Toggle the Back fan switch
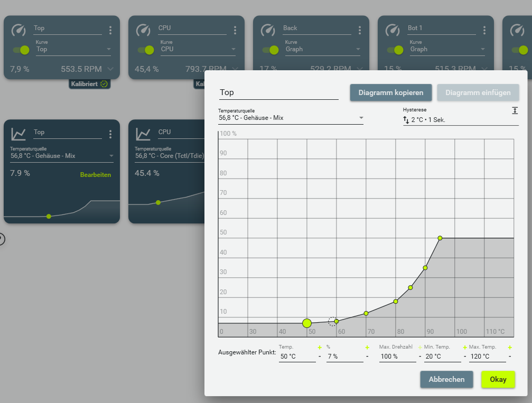The width and height of the screenshot is (532, 403). [270, 50]
